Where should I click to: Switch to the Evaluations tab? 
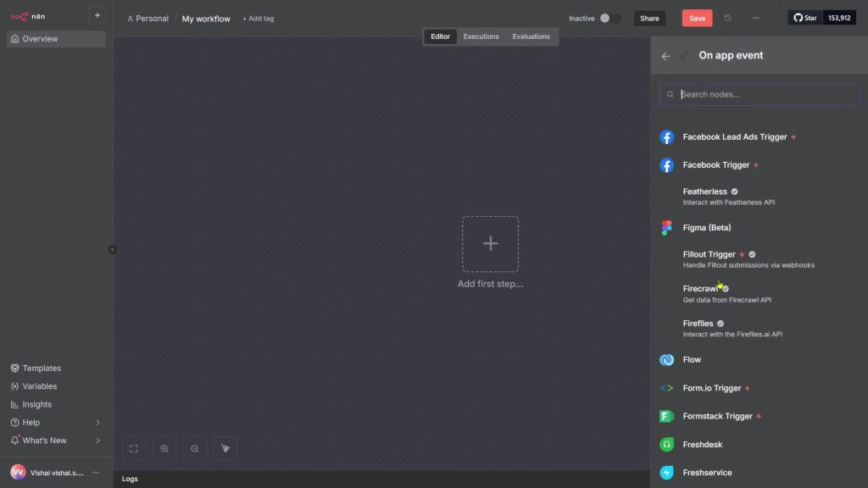point(531,36)
